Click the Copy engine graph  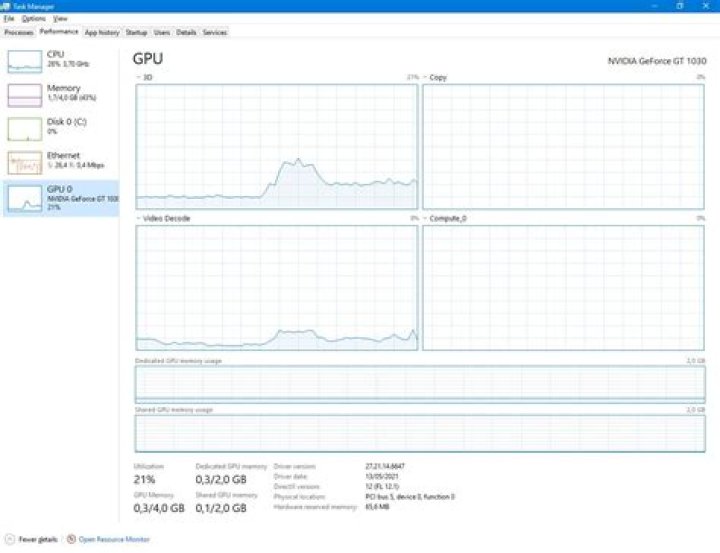pyautogui.click(x=563, y=147)
